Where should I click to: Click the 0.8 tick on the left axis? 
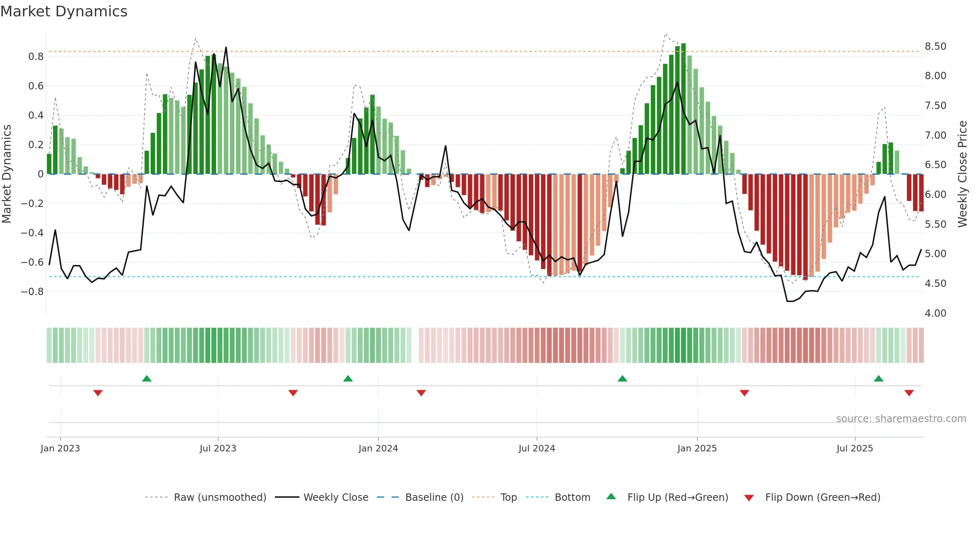(36, 57)
